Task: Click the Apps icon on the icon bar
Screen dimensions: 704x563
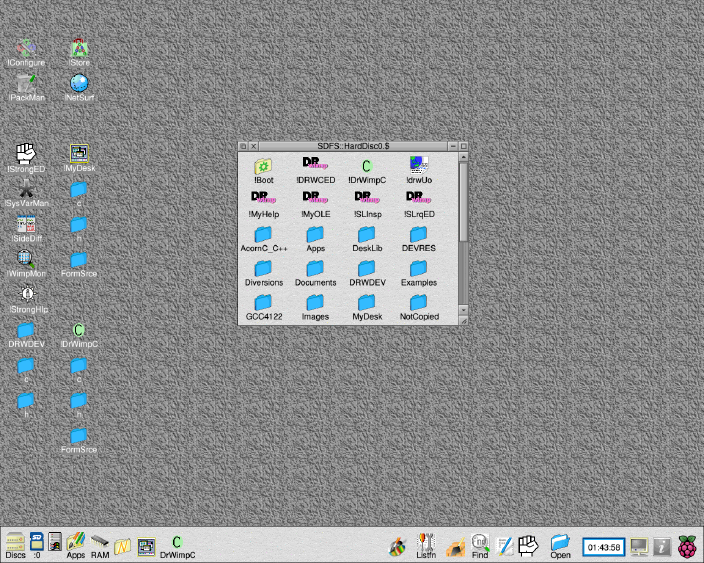Action: tap(76, 543)
